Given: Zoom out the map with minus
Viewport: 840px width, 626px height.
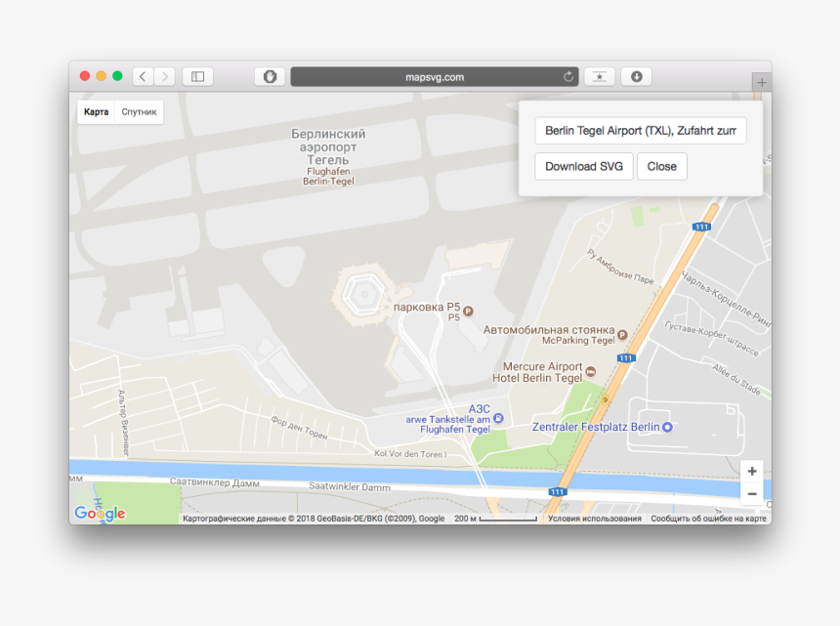Looking at the screenshot, I should coord(752,494).
